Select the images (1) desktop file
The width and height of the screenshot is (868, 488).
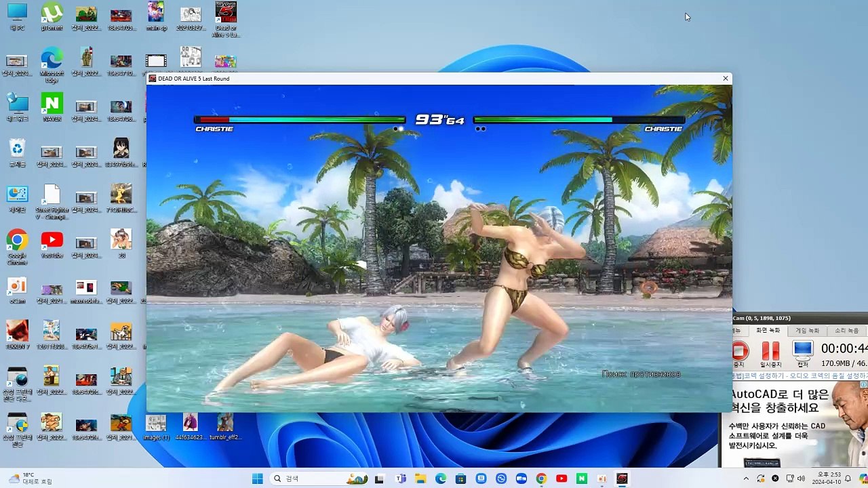pyautogui.click(x=156, y=427)
